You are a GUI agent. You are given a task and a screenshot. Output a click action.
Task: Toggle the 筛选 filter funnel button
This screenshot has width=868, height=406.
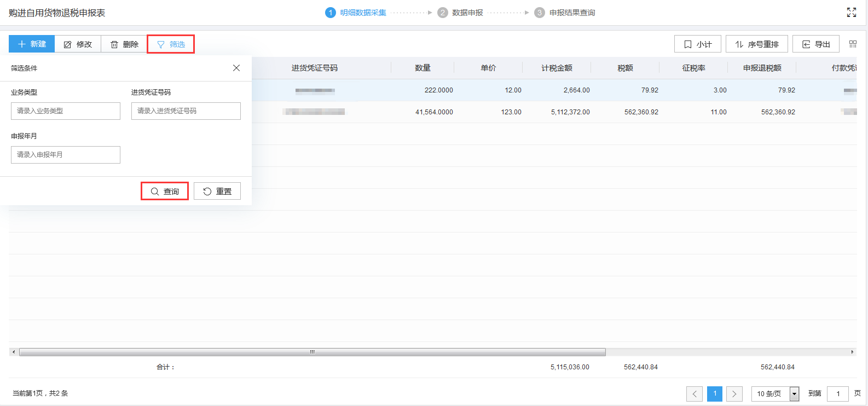point(171,44)
